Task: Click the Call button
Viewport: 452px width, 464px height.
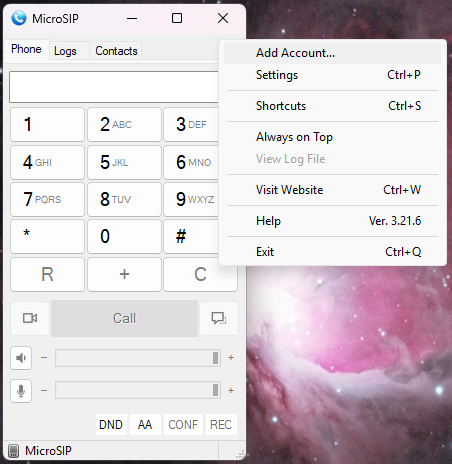Action: pyautogui.click(x=124, y=318)
